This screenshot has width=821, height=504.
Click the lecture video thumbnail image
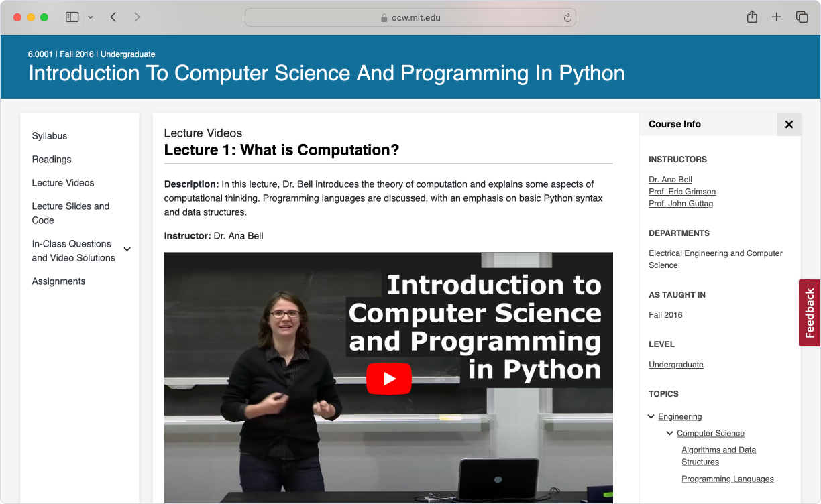click(x=388, y=378)
